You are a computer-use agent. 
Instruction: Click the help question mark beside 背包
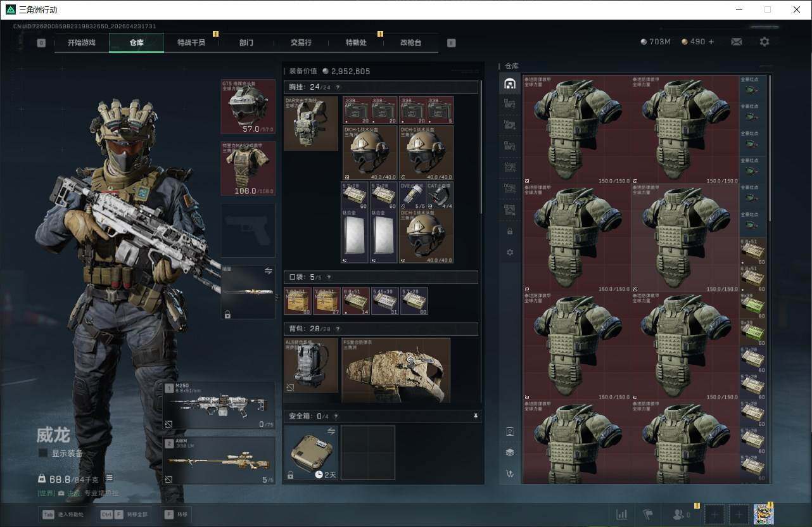coord(338,329)
